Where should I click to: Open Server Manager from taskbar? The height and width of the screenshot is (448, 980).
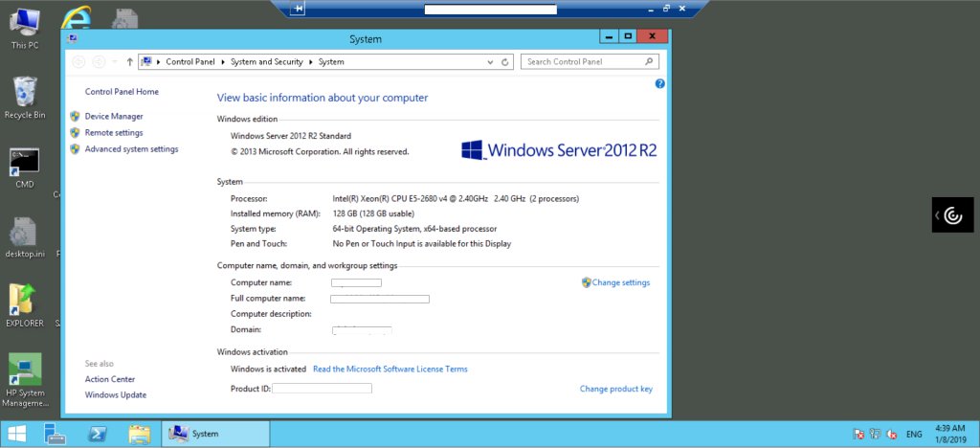(55, 434)
